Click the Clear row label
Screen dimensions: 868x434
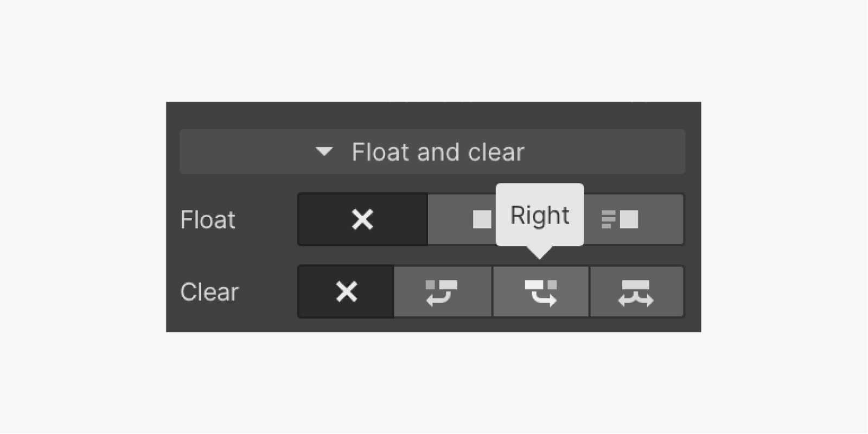click(x=209, y=292)
